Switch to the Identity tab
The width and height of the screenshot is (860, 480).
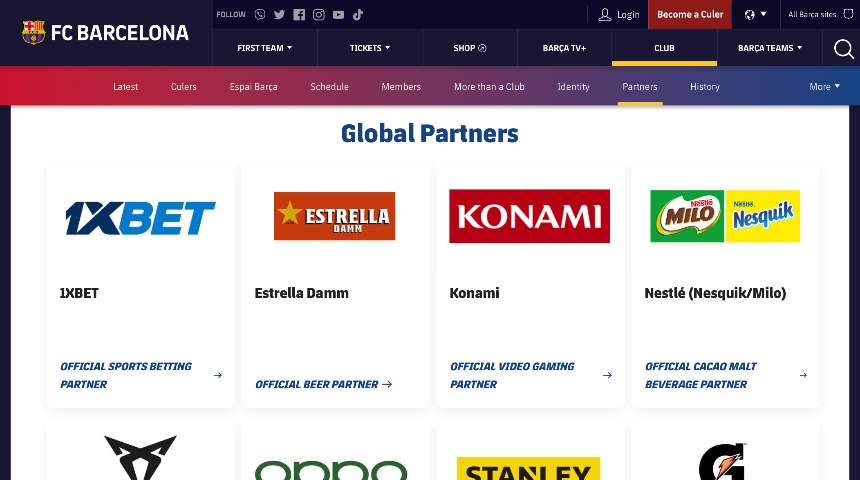click(573, 86)
